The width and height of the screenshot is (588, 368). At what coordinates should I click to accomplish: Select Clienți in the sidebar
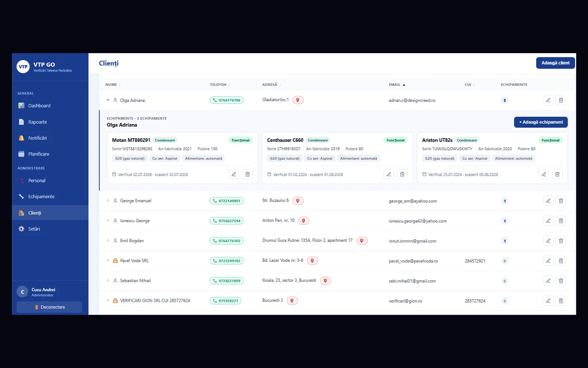(50, 213)
